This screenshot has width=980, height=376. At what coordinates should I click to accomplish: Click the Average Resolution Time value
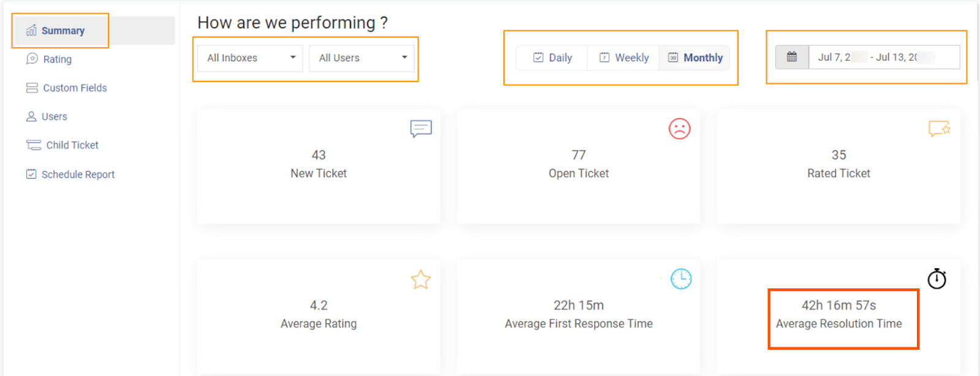[839, 306]
